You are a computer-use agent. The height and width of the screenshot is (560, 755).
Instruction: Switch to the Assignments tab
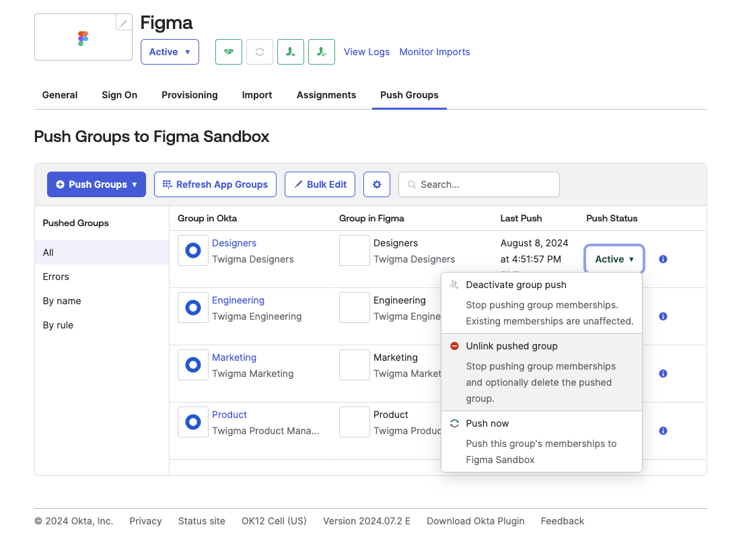coord(326,95)
